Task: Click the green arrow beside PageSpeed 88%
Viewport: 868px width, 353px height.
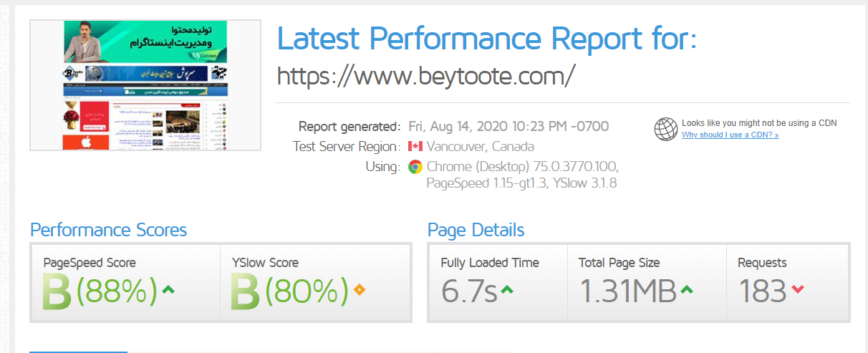Action: point(168,290)
